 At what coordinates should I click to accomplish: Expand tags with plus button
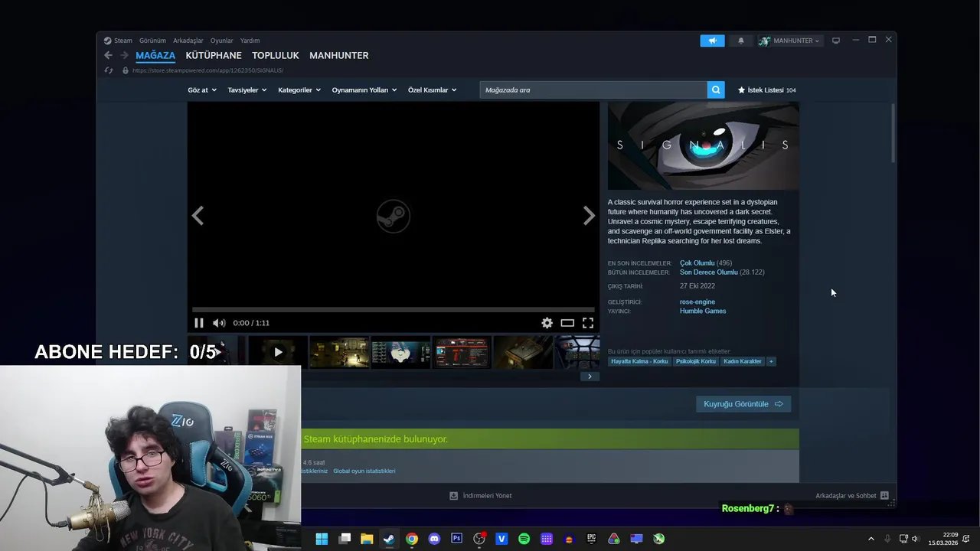tap(771, 361)
